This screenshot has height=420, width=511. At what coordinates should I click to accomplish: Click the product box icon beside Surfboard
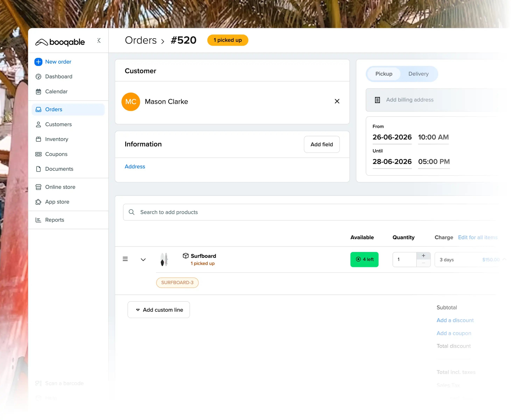coord(185,256)
